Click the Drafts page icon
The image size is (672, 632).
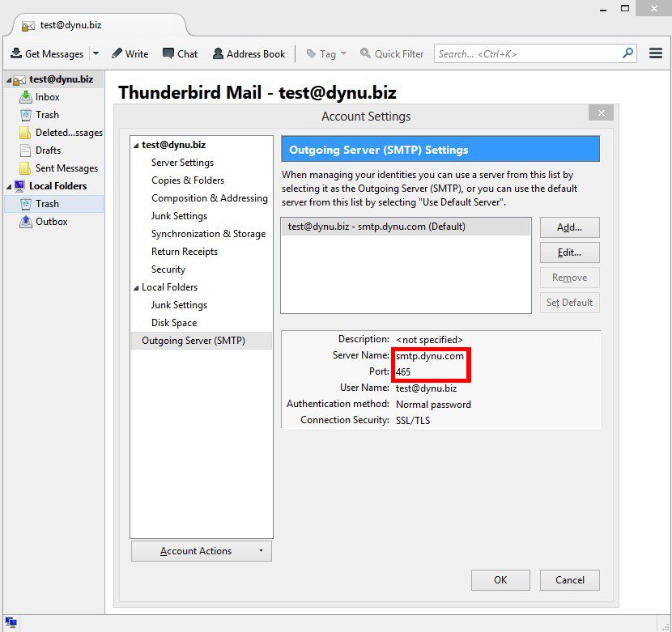25,151
